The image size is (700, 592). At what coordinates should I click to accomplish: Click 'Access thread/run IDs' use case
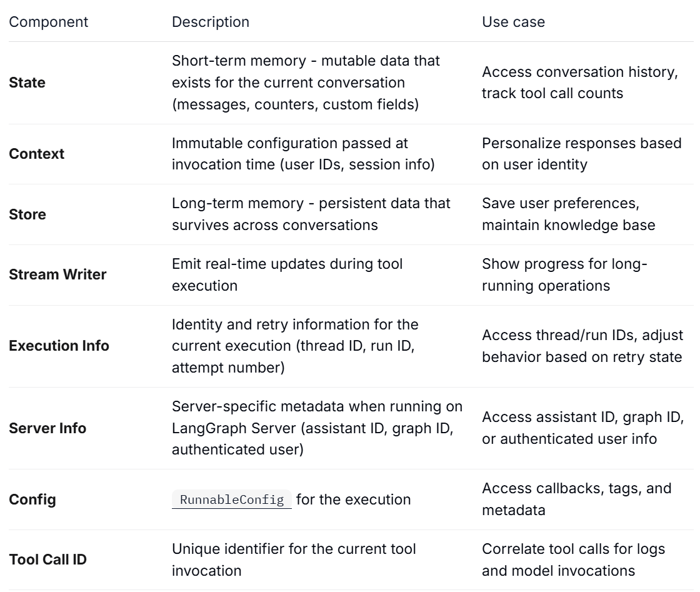pos(582,346)
